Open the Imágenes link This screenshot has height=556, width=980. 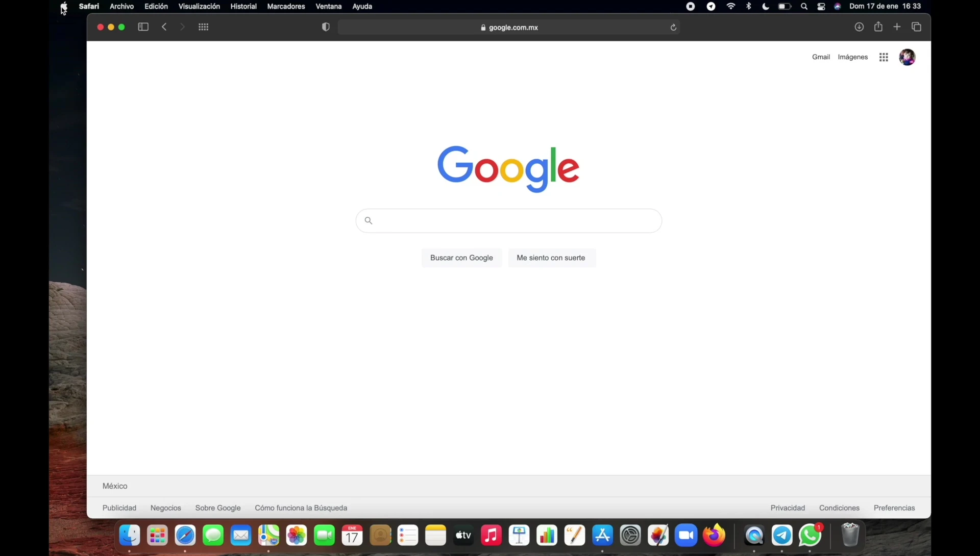coord(853,57)
